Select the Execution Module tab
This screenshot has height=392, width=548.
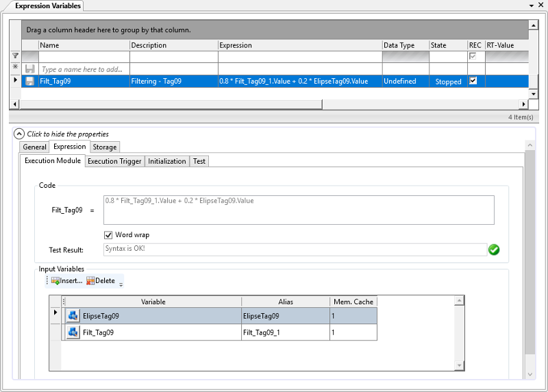coord(53,160)
